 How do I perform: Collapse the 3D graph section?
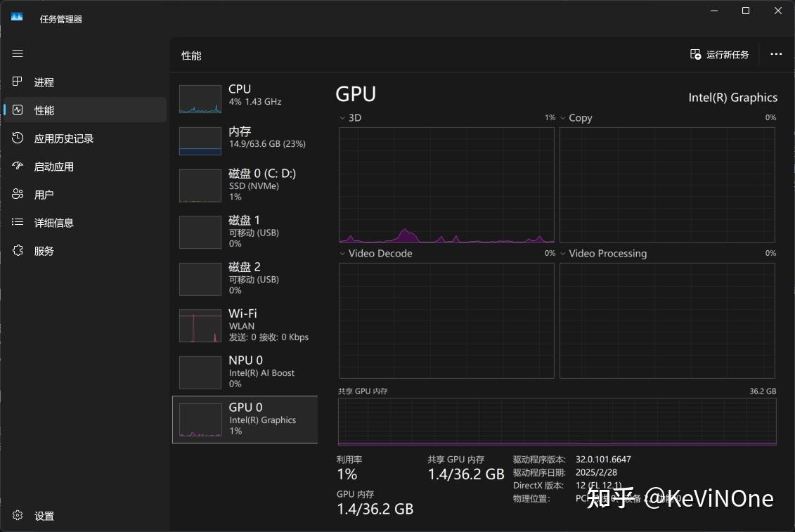click(x=341, y=118)
